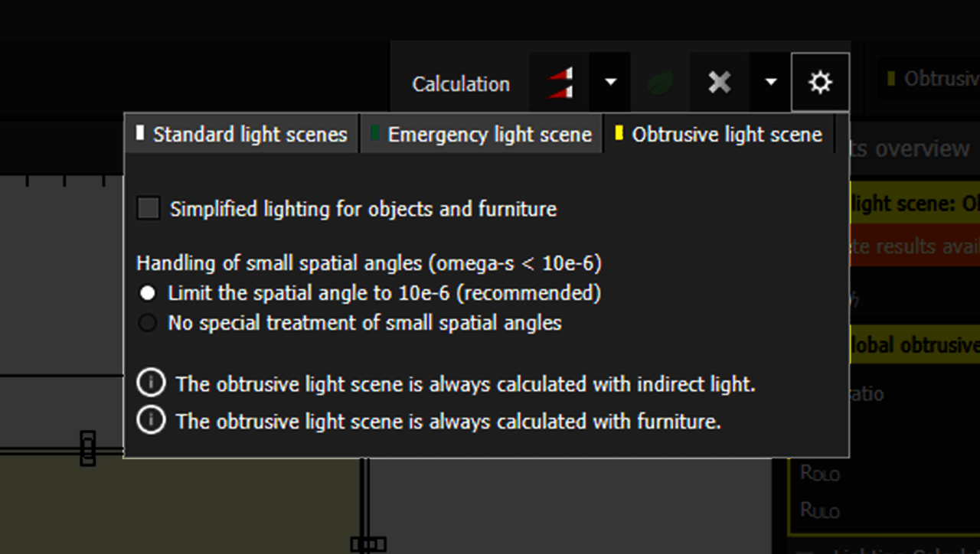980x554 pixels.
Task: Select the luminaire symbol on the left wall line
Action: [x=87, y=448]
